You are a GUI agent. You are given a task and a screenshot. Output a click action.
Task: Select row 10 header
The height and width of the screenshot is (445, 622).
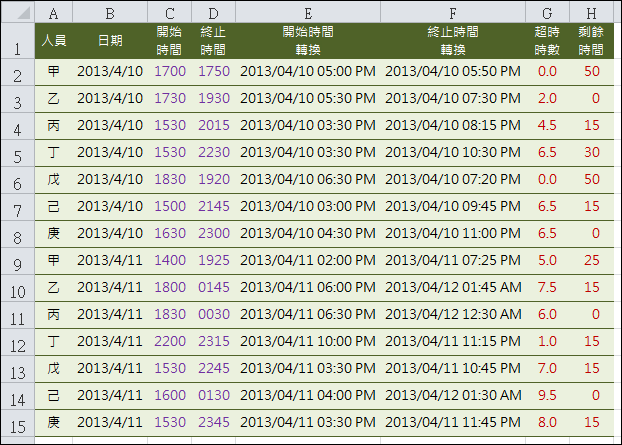point(17,288)
